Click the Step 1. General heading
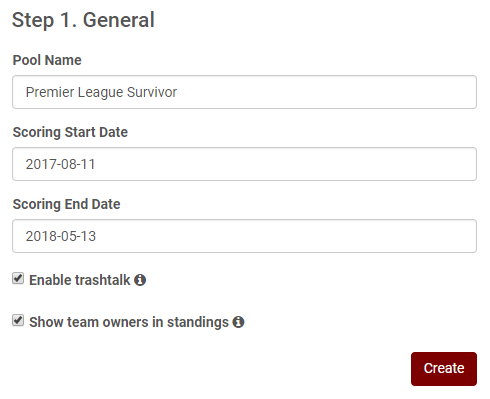Viewport: 490px width, 399px height. point(83,20)
